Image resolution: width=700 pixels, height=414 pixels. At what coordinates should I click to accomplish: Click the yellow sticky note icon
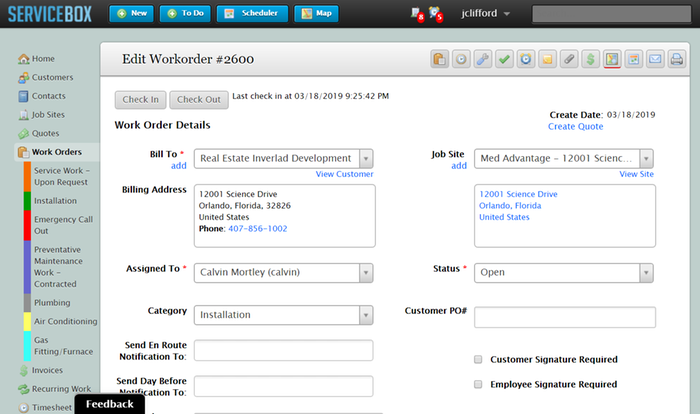click(547, 59)
